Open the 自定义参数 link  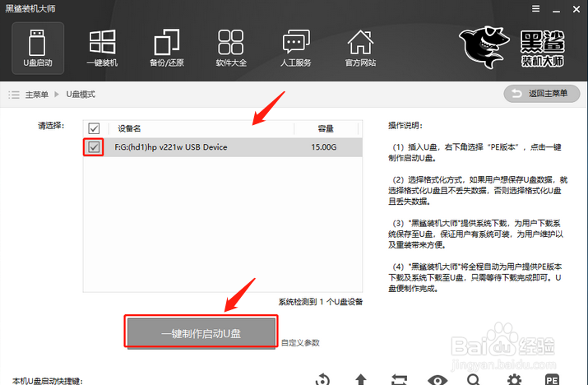(x=300, y=342)
